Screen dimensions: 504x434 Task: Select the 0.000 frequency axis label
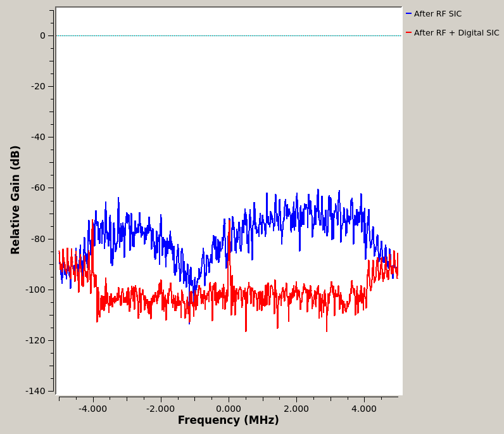click(229, 409)
